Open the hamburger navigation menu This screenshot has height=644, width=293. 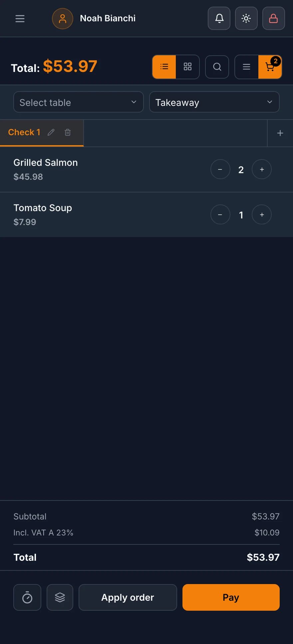[20, 19]
